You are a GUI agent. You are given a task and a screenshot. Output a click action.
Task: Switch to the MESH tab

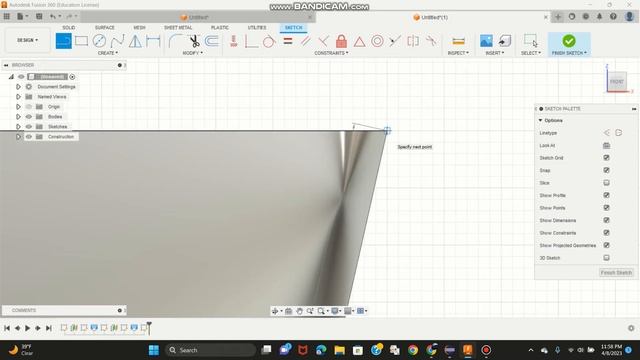(x=139, y=27)
